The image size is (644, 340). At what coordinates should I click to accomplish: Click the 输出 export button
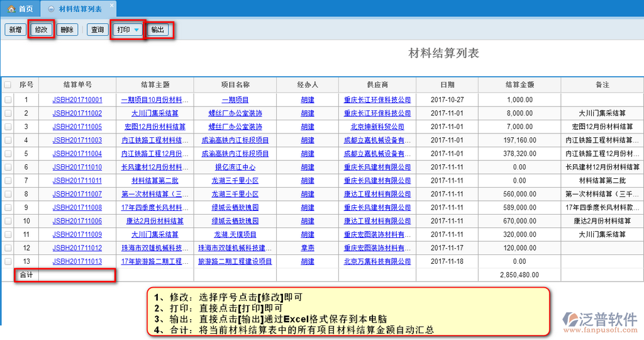(158, 30)
